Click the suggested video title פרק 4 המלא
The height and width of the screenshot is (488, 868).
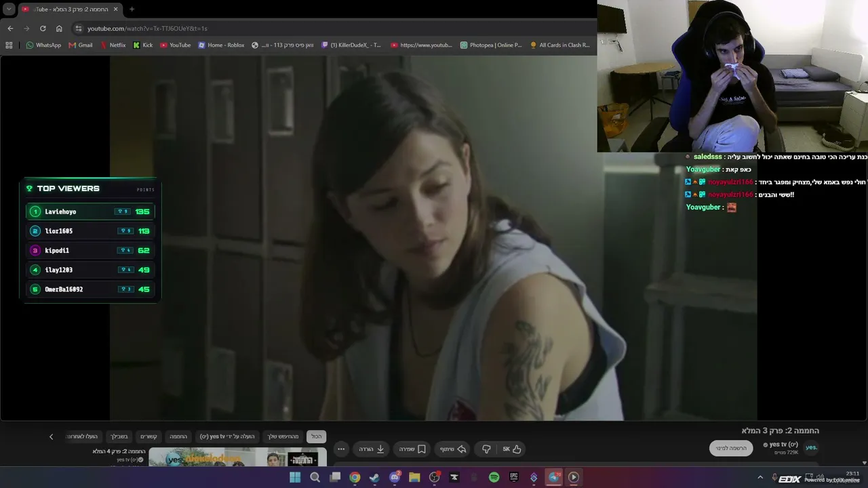(119, 451)
